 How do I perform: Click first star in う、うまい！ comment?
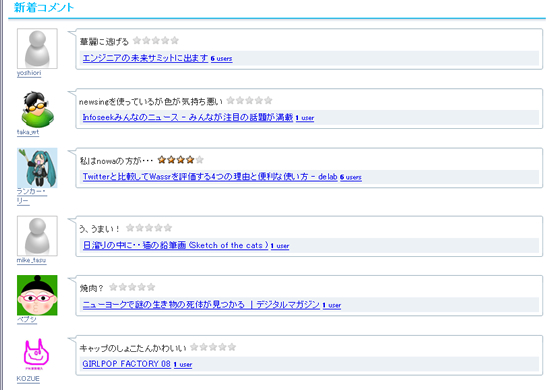coord(130,228)
